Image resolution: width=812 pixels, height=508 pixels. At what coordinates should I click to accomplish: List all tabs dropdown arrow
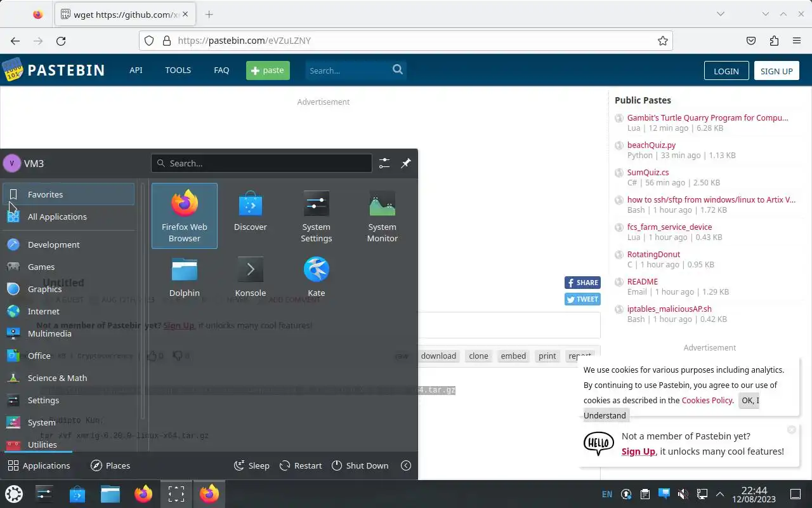click(x=721, y=14)
